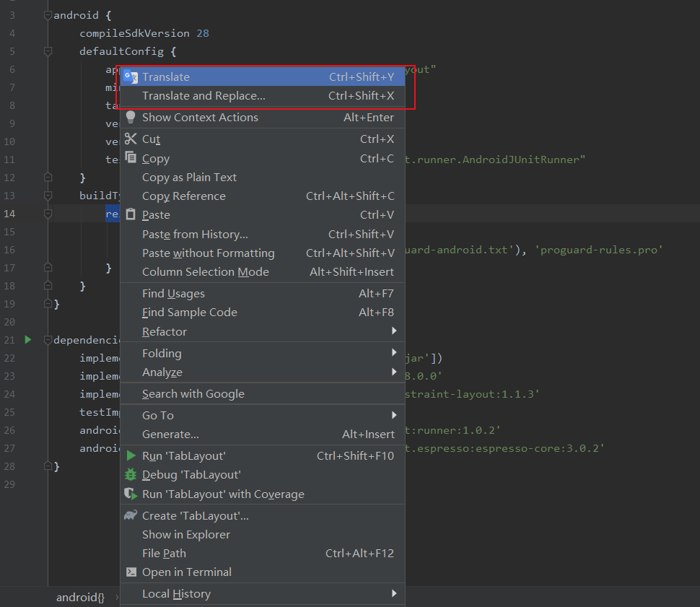
Task: Click the number 28 after compileSdkVersion
Action: point(203,33)
